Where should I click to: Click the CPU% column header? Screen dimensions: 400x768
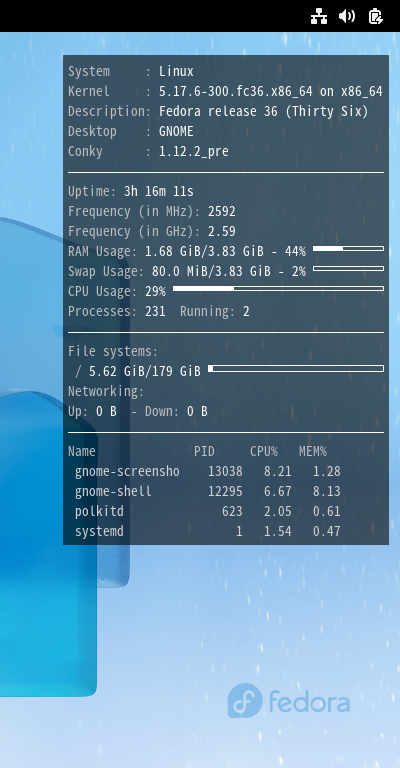264,451
